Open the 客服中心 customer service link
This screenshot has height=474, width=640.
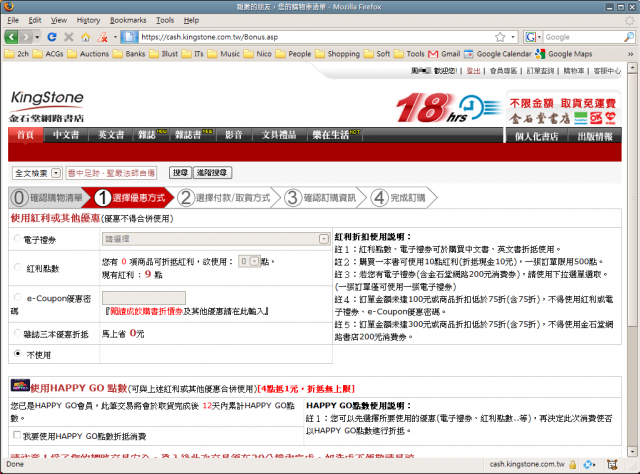(607, 71)
